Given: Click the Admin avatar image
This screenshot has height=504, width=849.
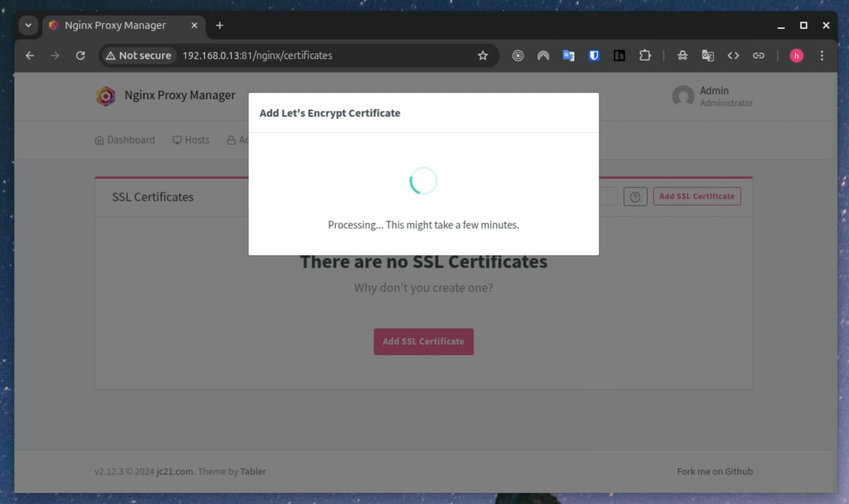Looking at the screenshot, I should 683,96.
